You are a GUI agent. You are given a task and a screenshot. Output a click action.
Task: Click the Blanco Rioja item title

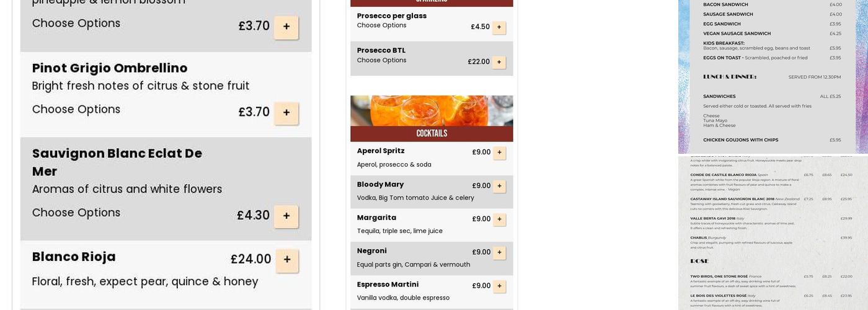tap(74, 257)
